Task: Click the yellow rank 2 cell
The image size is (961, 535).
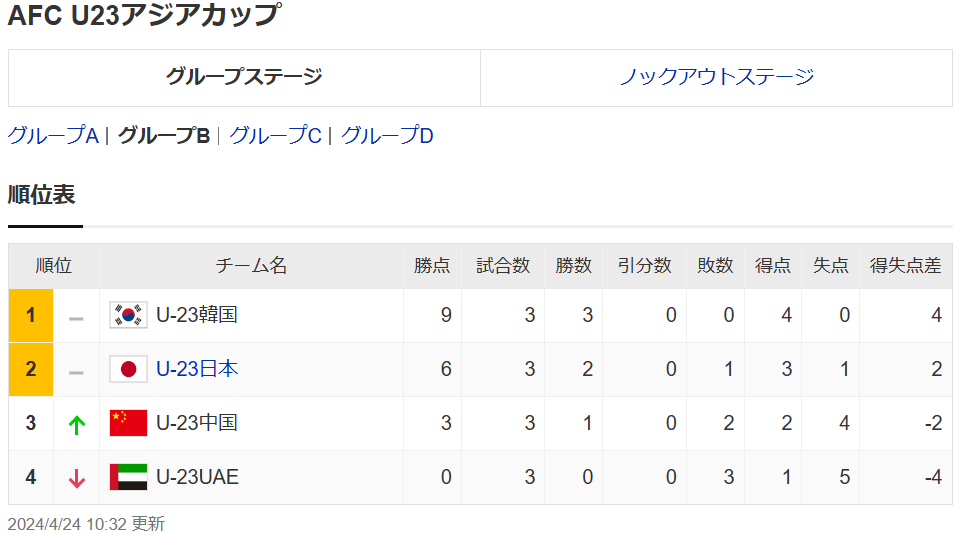Action: click(31, 370)
